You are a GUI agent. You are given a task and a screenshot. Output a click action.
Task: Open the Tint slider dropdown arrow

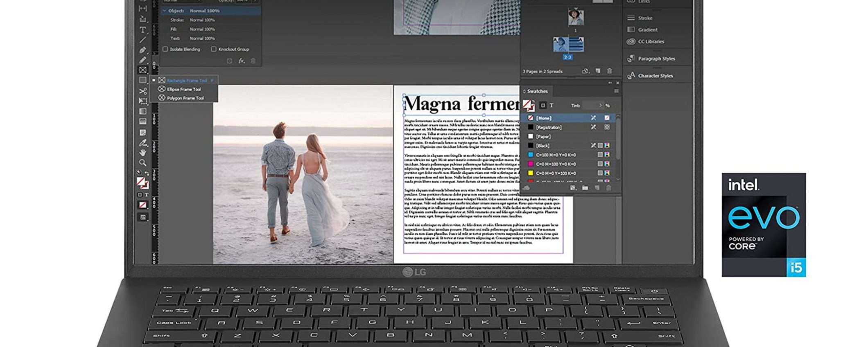coord(601,106)
